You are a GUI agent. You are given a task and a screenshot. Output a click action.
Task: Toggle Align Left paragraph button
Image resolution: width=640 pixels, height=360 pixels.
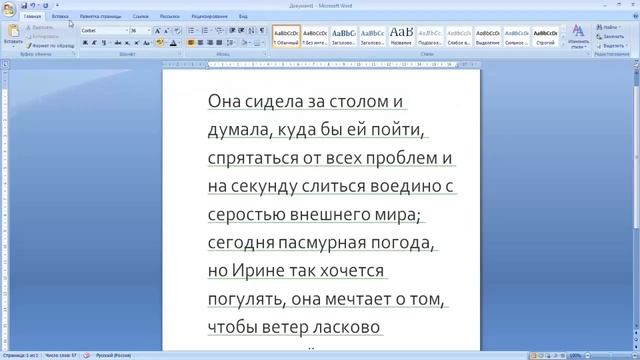[191, 42]
